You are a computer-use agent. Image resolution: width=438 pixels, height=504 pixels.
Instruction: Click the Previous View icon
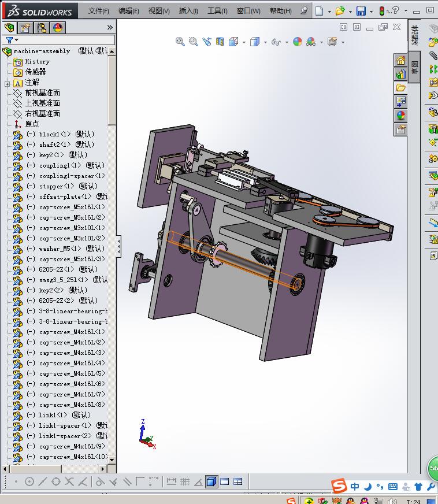point(207,42)
